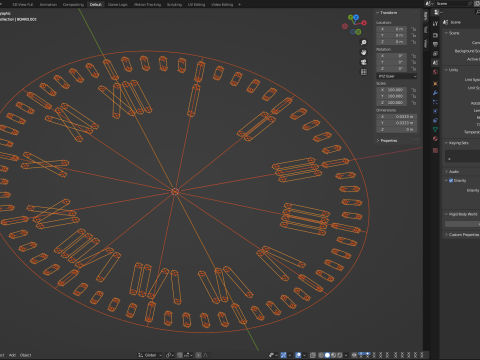Viewport: 480px width, 360px height.
Task: Switch to the Animation workspace tab
Action: tap(48, 4)
